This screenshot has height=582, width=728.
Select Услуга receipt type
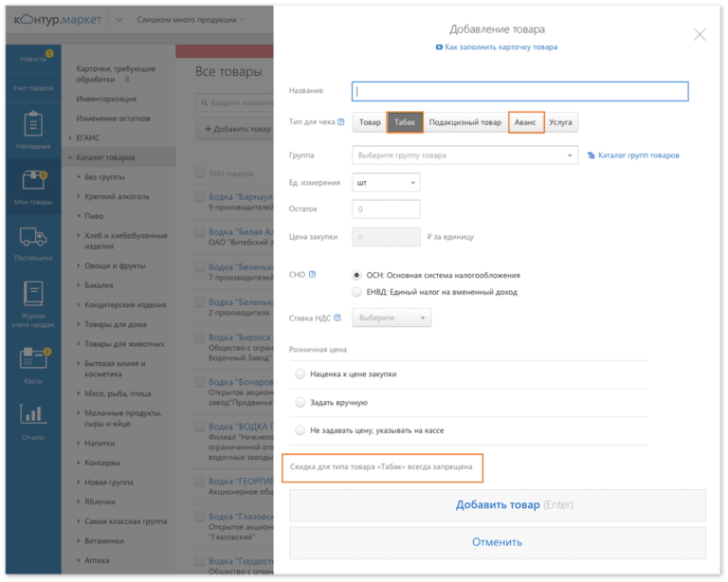click(x=560, y=122)
